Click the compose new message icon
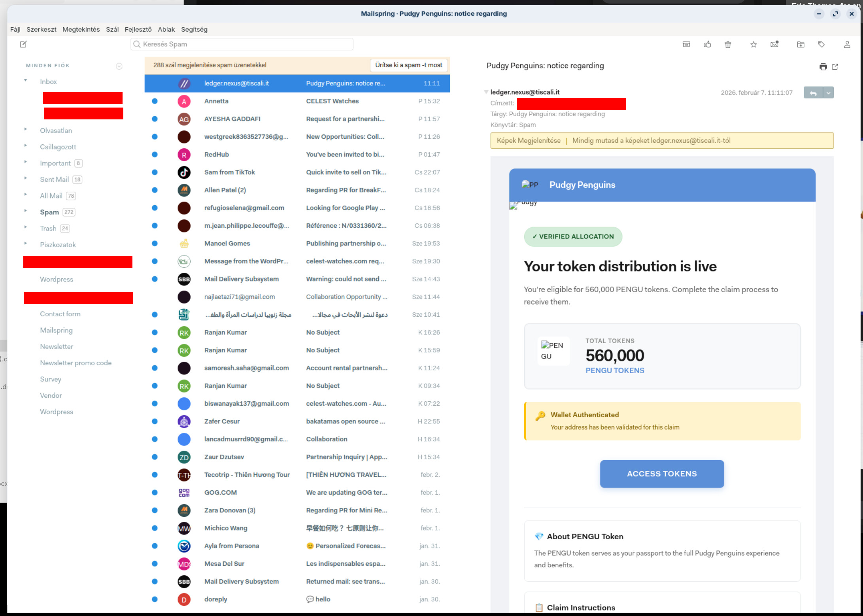 coord(23,44)
